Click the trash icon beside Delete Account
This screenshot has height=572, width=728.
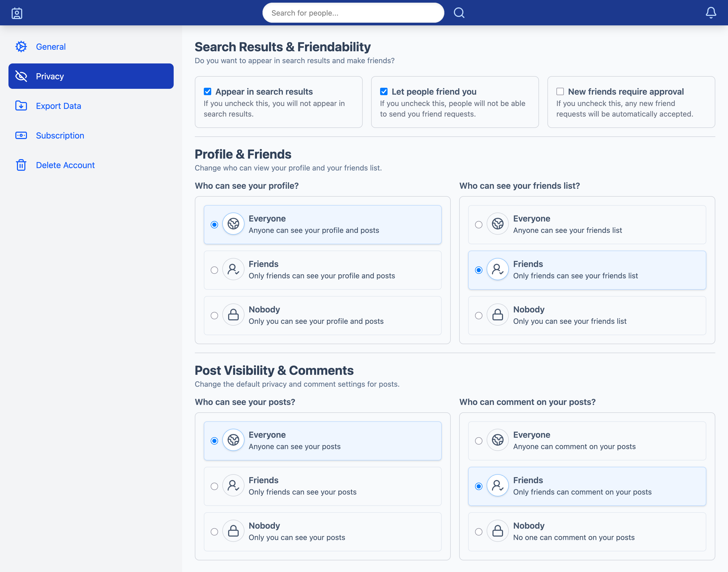point(21,165)
